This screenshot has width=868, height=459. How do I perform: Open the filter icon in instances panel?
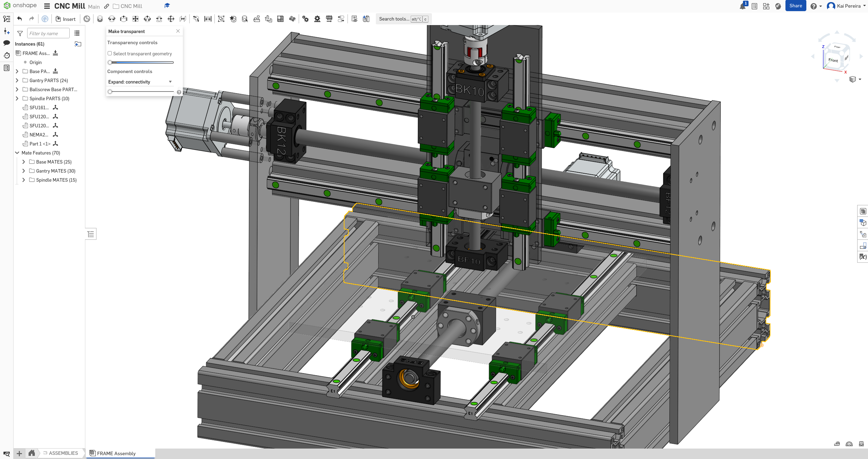(x=20, y=33)
